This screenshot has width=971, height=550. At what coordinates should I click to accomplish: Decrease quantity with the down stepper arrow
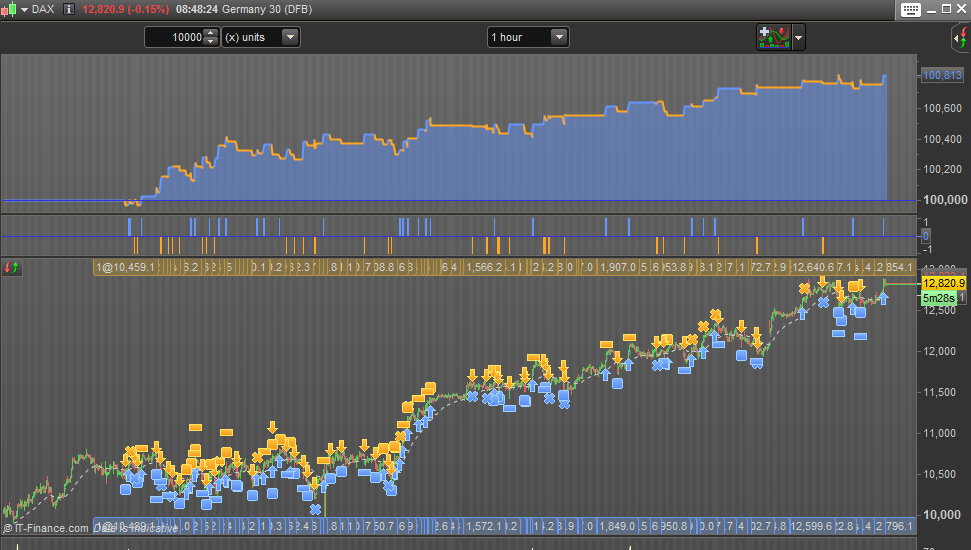(211, 41)
